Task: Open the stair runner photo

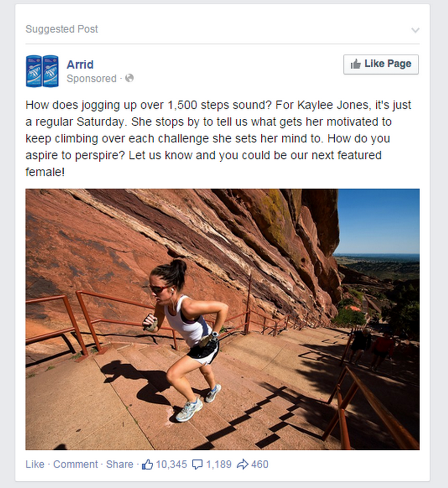Action: point(222,319)
